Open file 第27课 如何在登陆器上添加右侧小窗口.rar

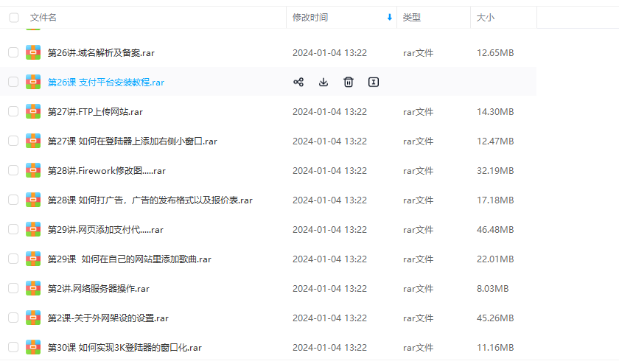point(132,141)
